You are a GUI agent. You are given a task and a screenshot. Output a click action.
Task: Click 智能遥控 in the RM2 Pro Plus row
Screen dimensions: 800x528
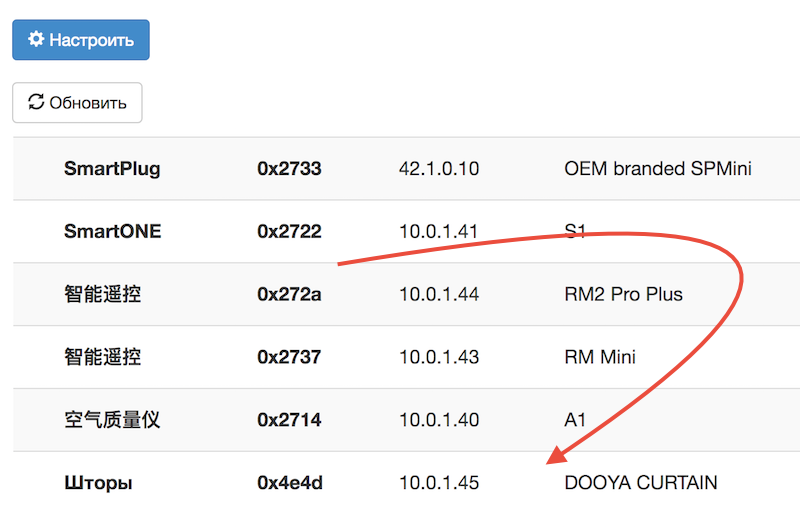click(102, 294)
